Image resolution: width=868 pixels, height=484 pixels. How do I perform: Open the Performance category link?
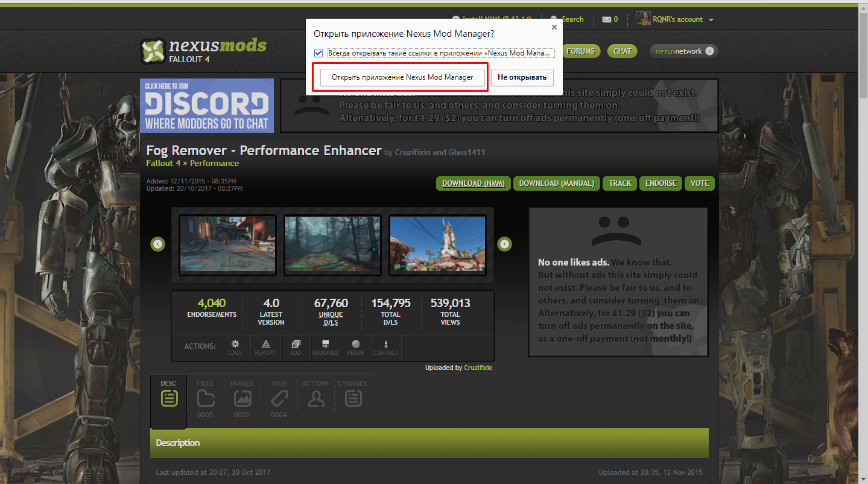pos(215,163)
